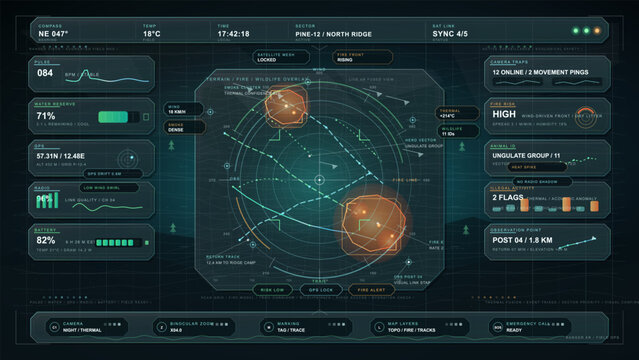The height and width of the screenshot is (360, 639).
Task: Click the Temp 18°C readout
Action: click(152, 34)
